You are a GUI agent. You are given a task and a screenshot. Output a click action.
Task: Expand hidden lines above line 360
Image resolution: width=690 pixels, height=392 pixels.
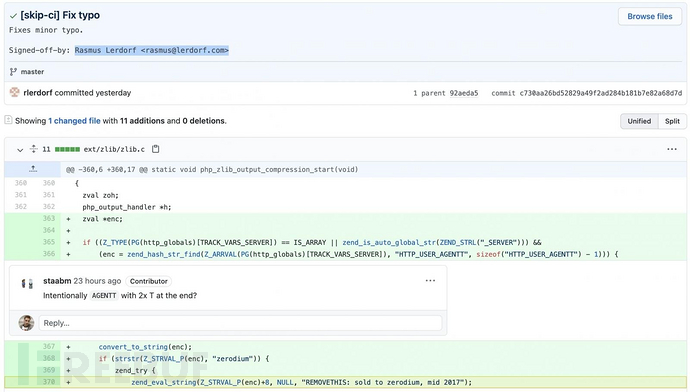tap(33, 169)
